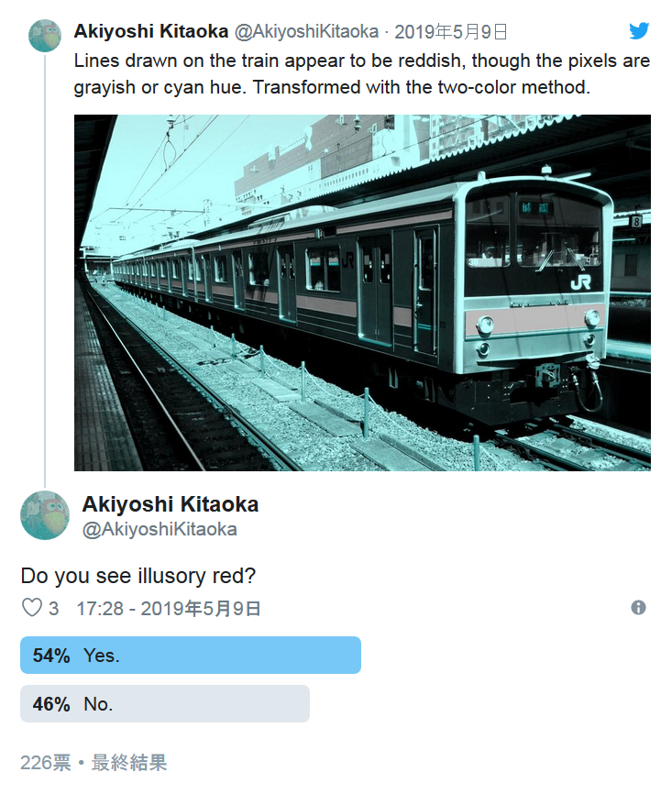Click the 54% Yes poll result bar
The height and width of the screenshot is (794, 672).
pyautogui.click(x=191, y=655)
